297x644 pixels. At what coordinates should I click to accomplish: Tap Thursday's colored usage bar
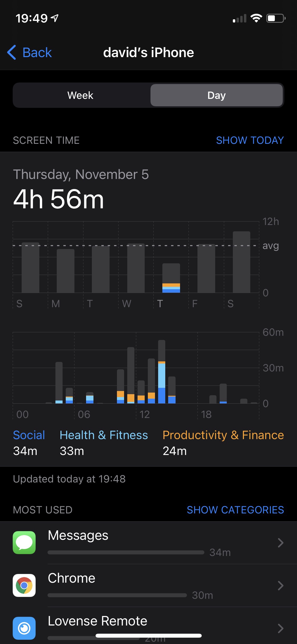(x=171, y=278)
